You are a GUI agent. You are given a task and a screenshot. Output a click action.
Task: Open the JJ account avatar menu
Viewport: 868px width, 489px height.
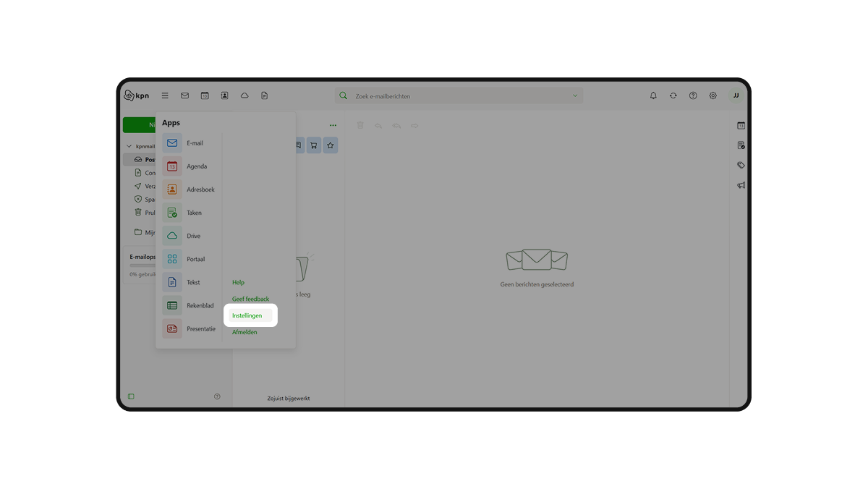(x=736, y=95)
